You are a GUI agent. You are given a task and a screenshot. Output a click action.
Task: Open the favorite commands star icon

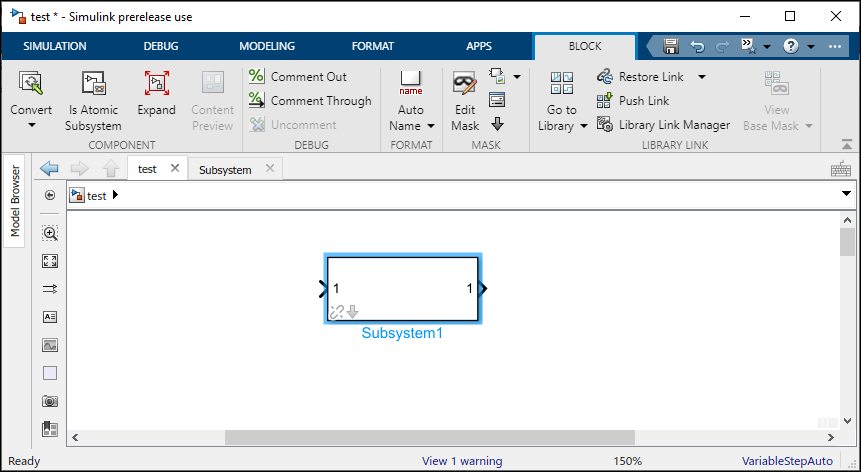748,46
